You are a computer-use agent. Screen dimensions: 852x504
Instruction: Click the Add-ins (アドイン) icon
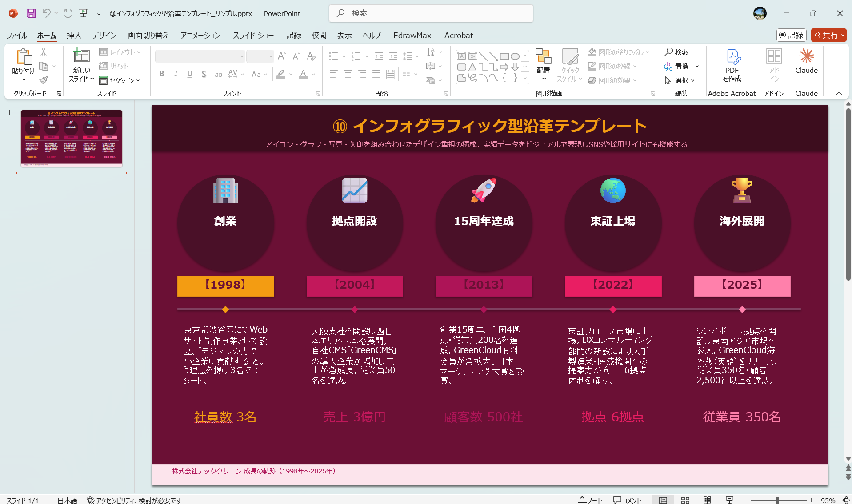pos(774,57)
